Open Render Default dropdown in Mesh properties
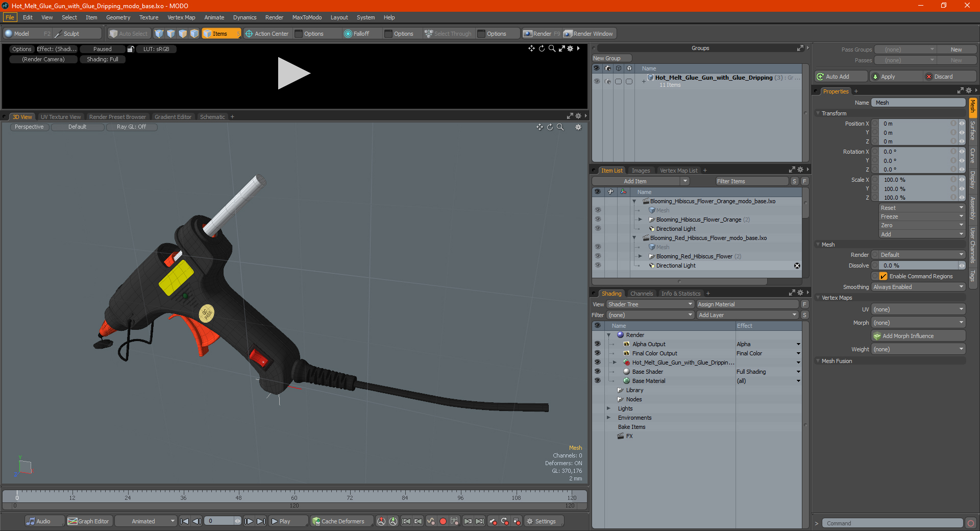 [922, 255]
